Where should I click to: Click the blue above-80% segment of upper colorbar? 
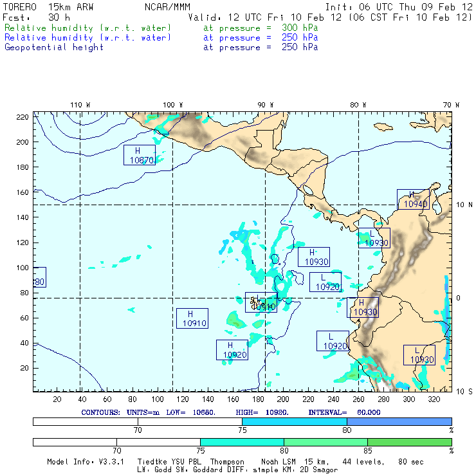[x=399, y=421]
